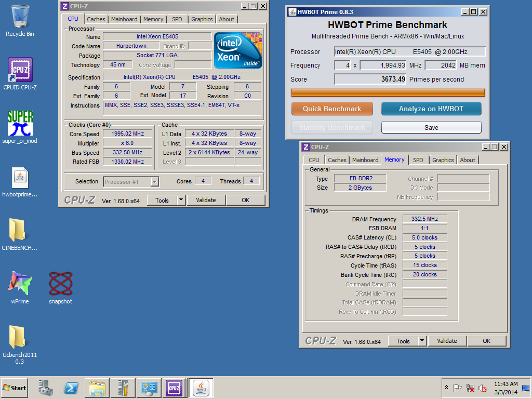The height and width of the screenshot is (399, 532).
Task: Open Caches tab in Memory window
Action: pos(337,160)
